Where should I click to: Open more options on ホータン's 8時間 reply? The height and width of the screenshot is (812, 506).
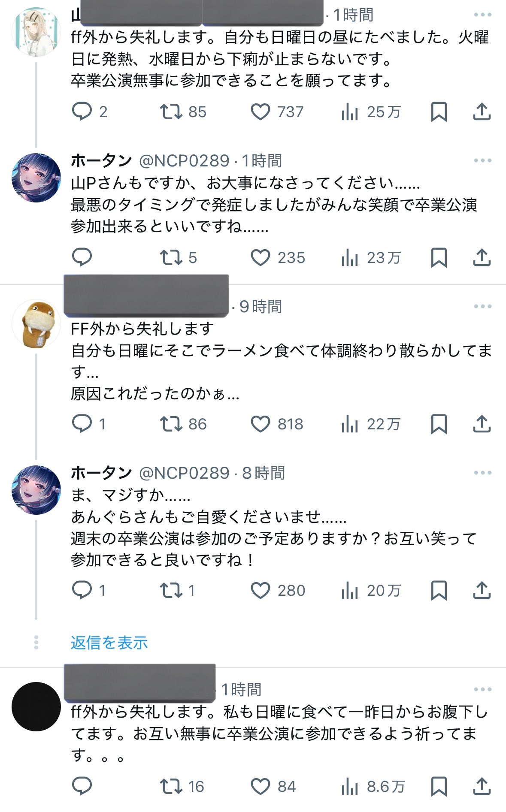coord(482,473)
